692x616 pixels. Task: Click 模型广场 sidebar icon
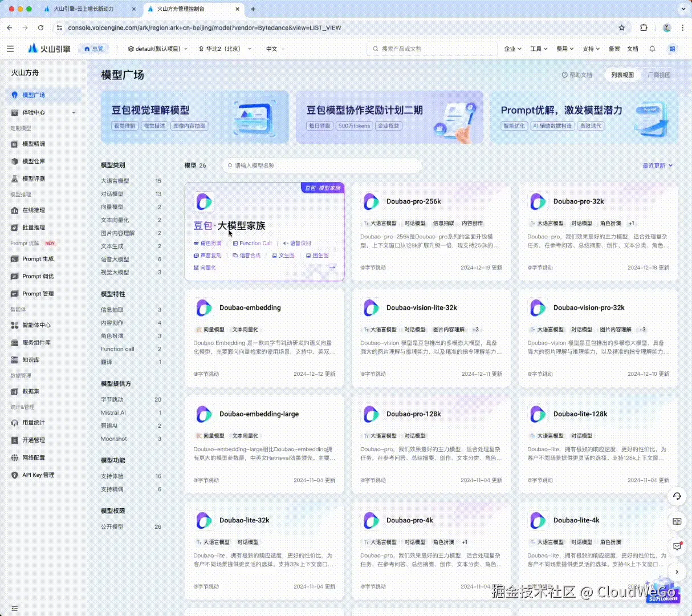pyautogui.click(x=15, y=95)
